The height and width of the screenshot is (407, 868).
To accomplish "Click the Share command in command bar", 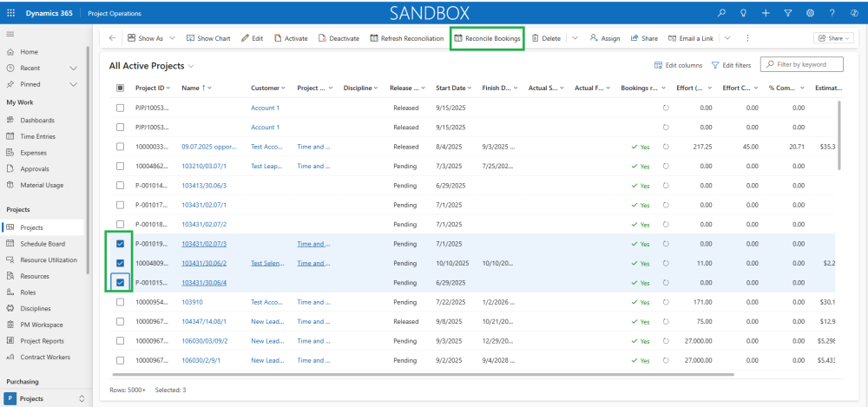I will point(644,38).
